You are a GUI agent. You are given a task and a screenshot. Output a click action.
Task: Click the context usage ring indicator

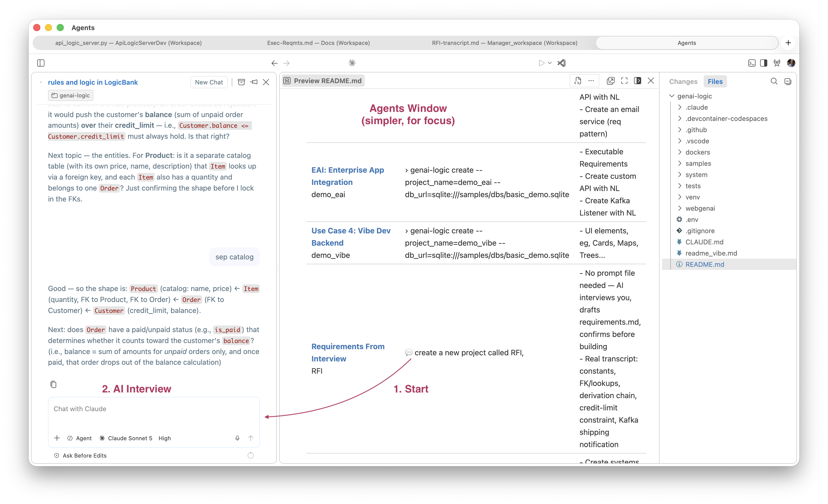pyautogui.click(x=251, y=456)
